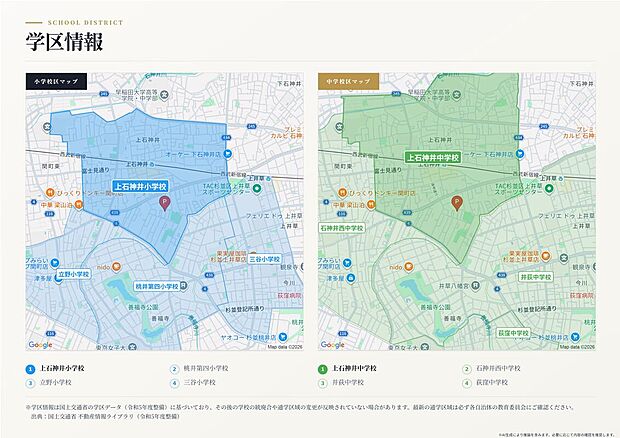Click 上井草 station icon in left map

[268, 179]
